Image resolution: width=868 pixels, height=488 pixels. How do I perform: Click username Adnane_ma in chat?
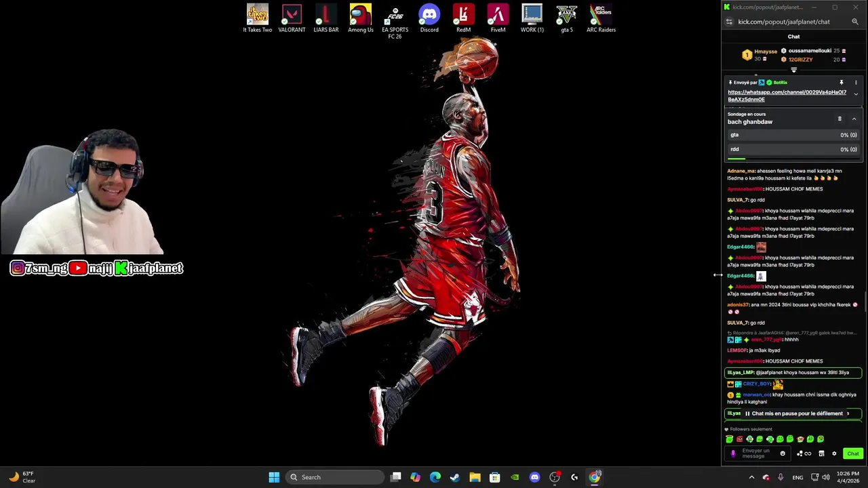(741, 171)
